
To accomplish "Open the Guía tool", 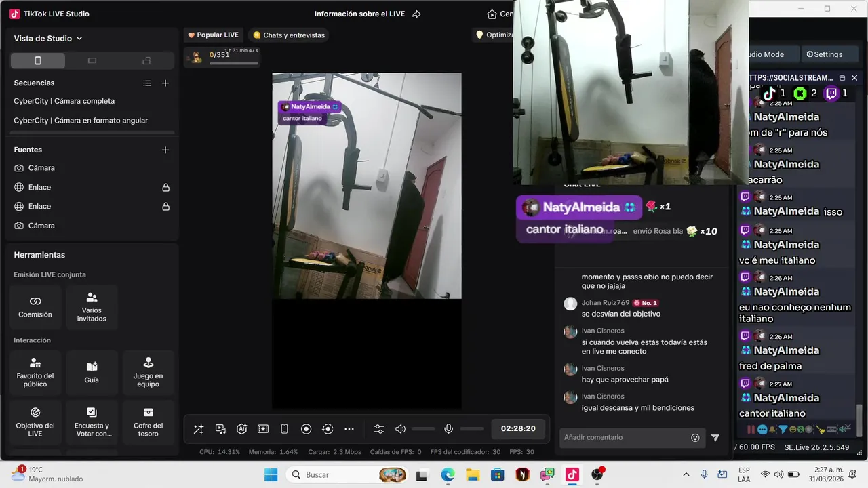I will 92,372.
